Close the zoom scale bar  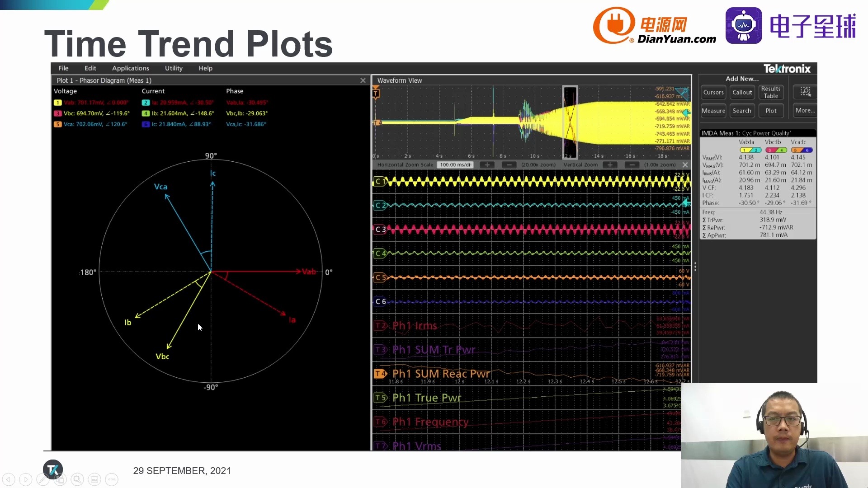point(685,165)
